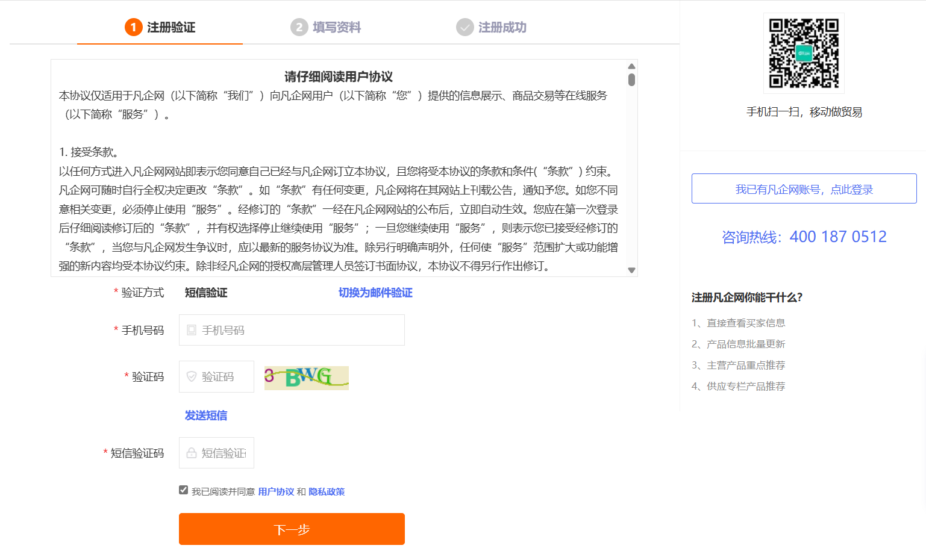Click the 请仔细阅读用户协议 heading
This screenshot has height=560, width=926.
pyautogui.click(x=339, y=76)
